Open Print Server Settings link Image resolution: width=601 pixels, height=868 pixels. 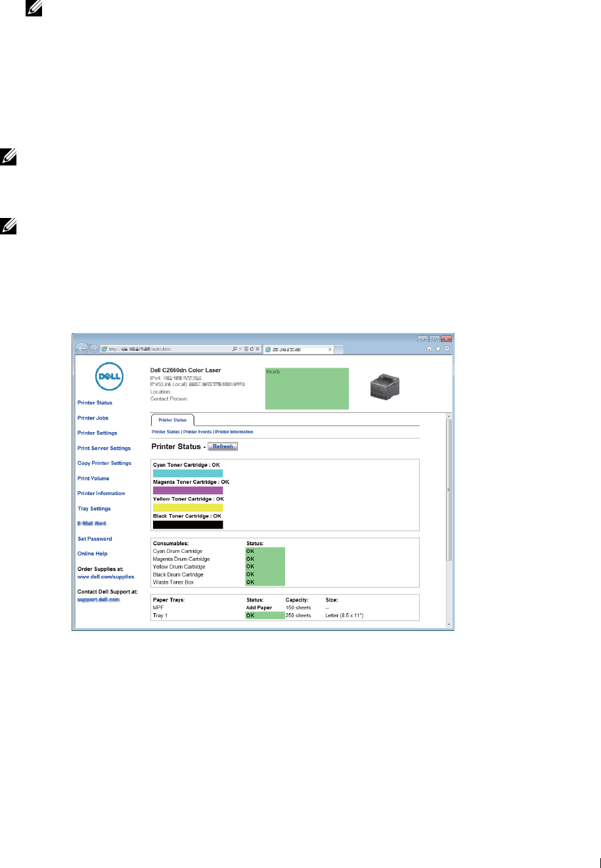104,448
